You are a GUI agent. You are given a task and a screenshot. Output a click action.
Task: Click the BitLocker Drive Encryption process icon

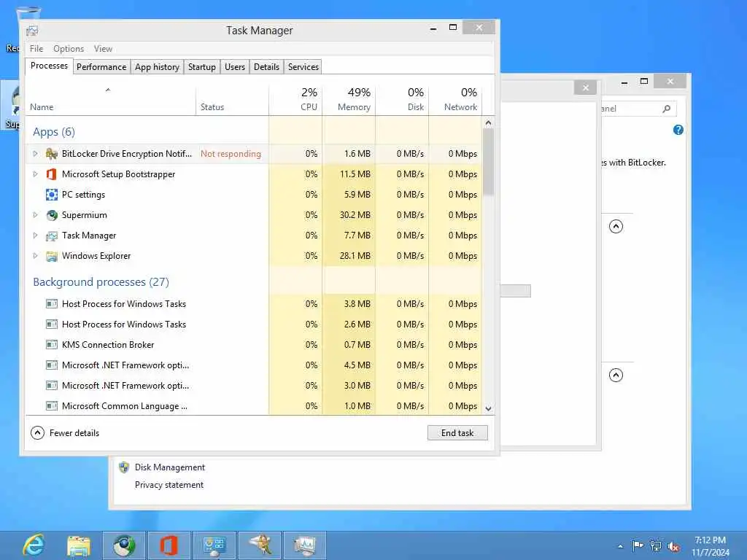pos(52,154)
